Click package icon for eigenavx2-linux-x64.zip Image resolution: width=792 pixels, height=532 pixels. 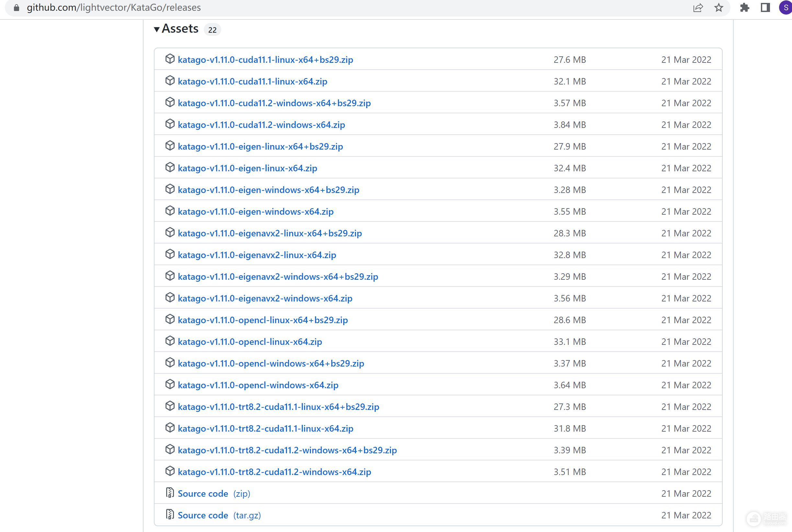click(170, 255)
